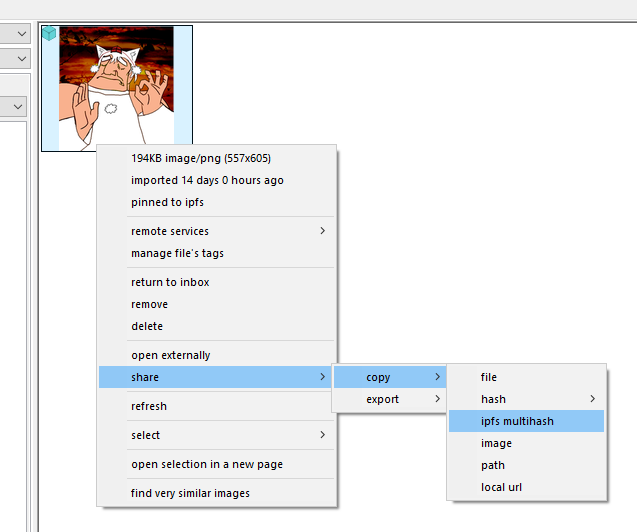Choose 'delete' from the context menu

point(217,326)
